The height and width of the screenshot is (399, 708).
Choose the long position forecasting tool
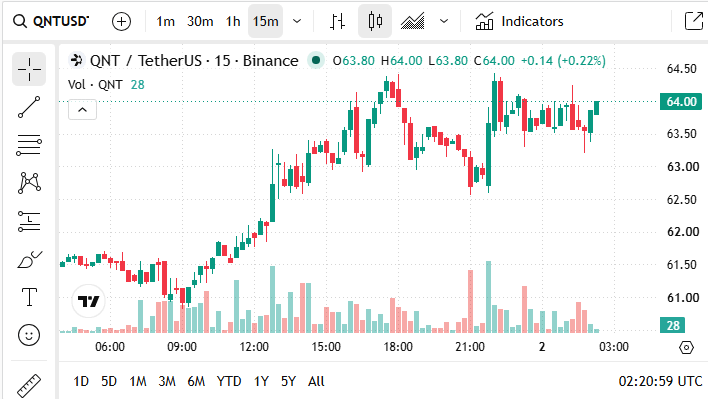click(x=29, y=221)
